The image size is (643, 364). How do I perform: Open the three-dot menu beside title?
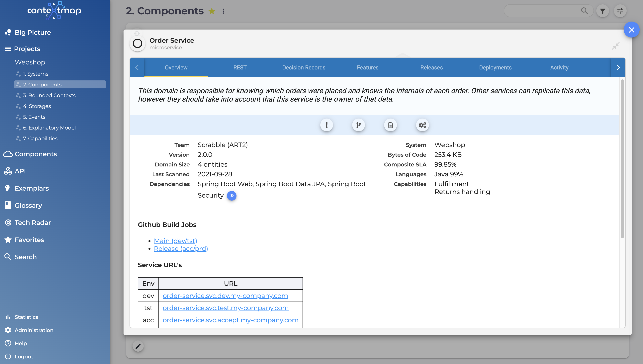click(224, 11)
